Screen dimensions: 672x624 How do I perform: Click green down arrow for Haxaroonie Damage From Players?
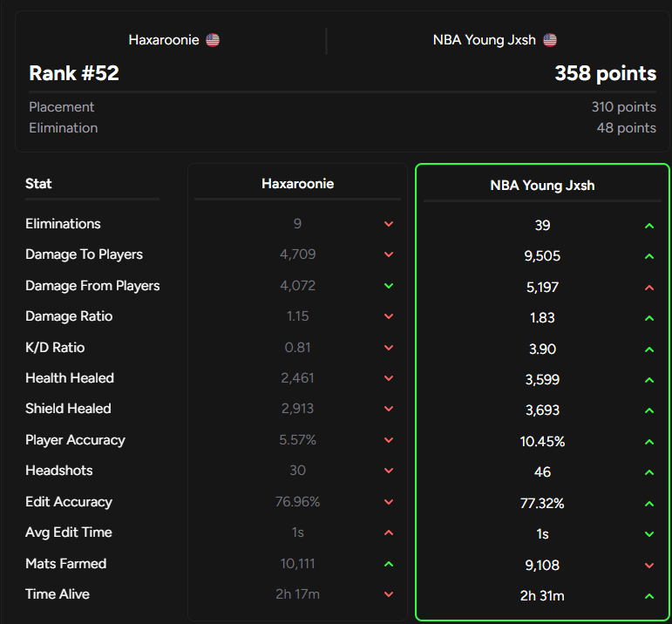(x=389, y=286)
